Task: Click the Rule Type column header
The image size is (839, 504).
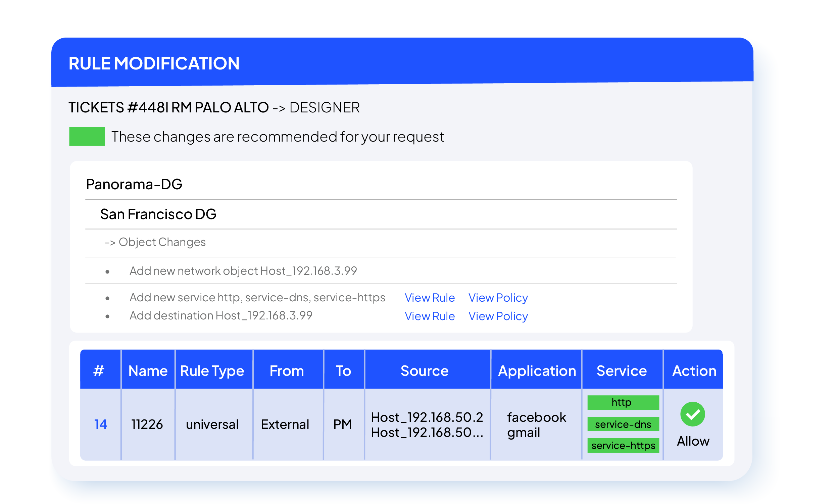Action: click(x=212, y=370)
